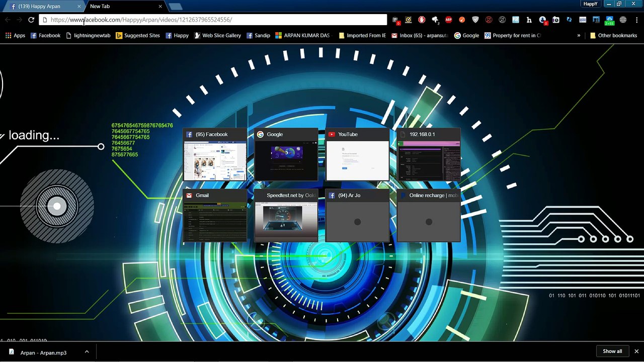
Task: Click the new tab button
Action: click(176, 7)
